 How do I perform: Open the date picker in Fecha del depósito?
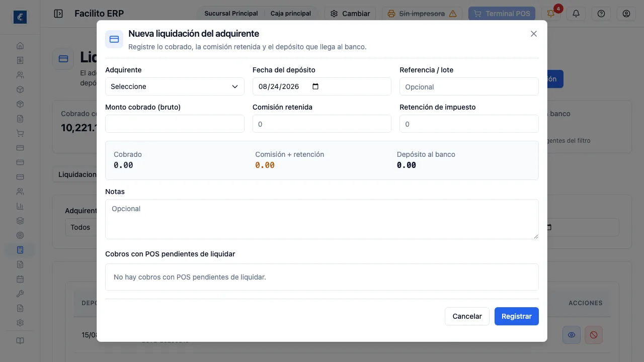click(x=315, y=86)
